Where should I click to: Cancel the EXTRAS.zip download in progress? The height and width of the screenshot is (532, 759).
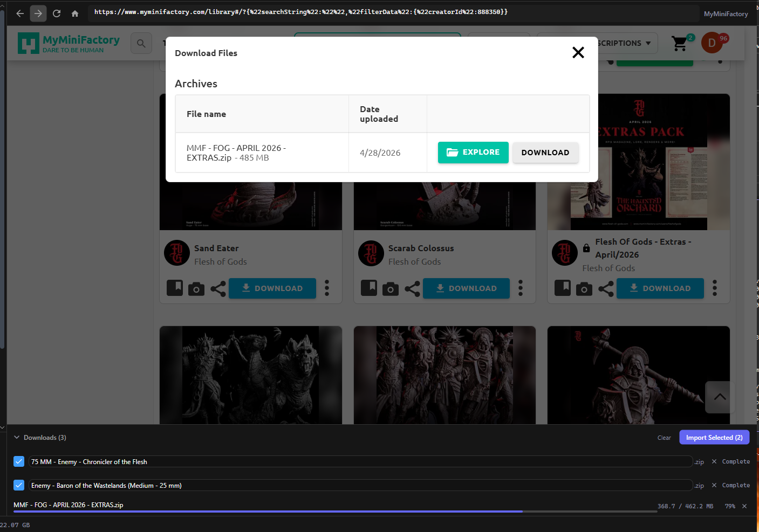[x=744, y=506]
